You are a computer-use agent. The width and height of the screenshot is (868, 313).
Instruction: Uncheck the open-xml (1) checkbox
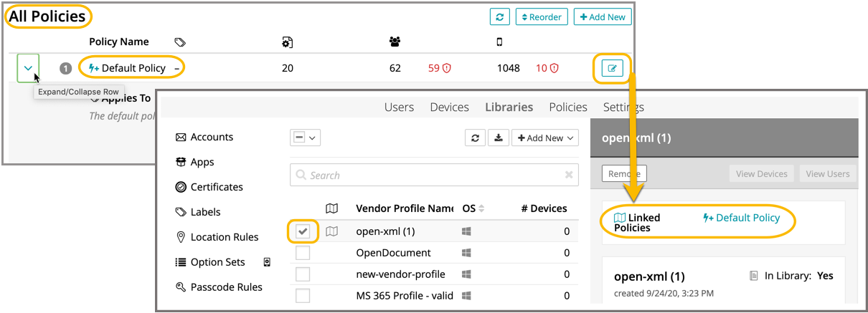(303, 231)
